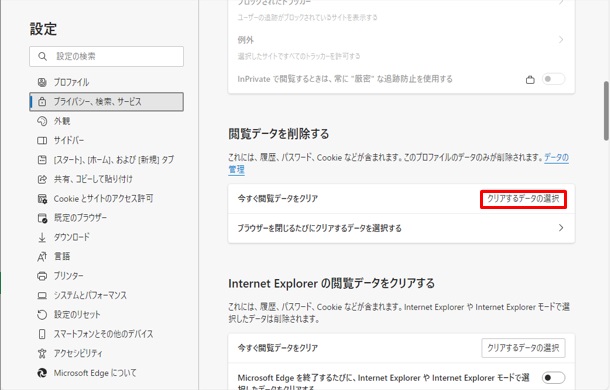
Task: Click the 設定のリセット reset icon
Action: pos(42,314)
